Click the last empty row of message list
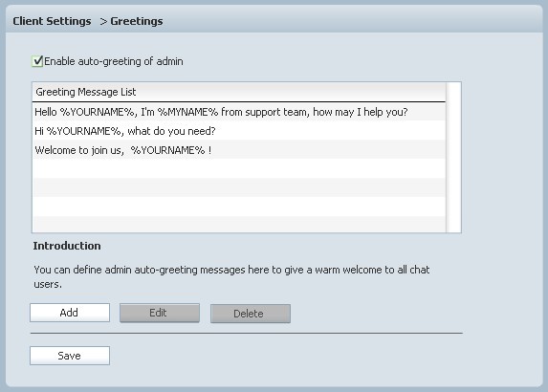 click(239, 225)
